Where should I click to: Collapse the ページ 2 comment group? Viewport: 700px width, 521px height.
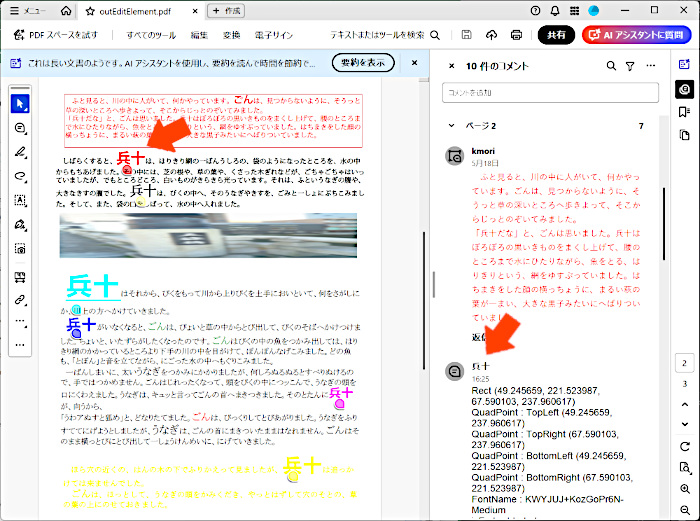coord(451,126)
